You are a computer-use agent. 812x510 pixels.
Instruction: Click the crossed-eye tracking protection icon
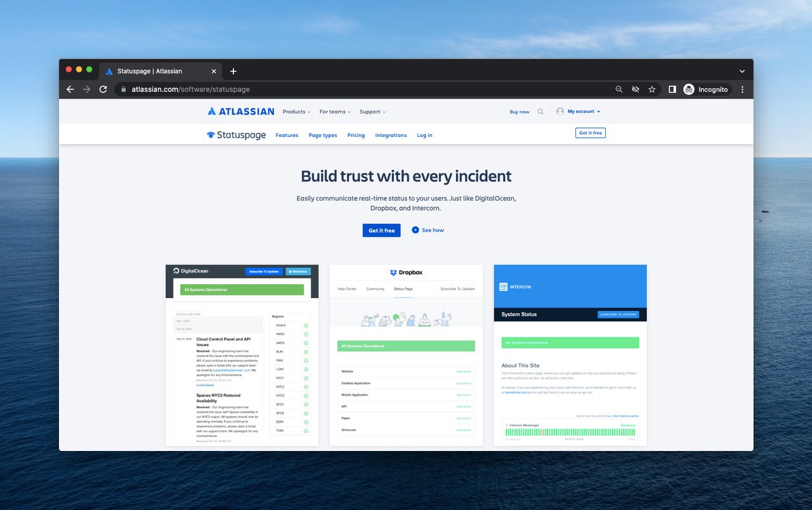[x=635, y=89]
